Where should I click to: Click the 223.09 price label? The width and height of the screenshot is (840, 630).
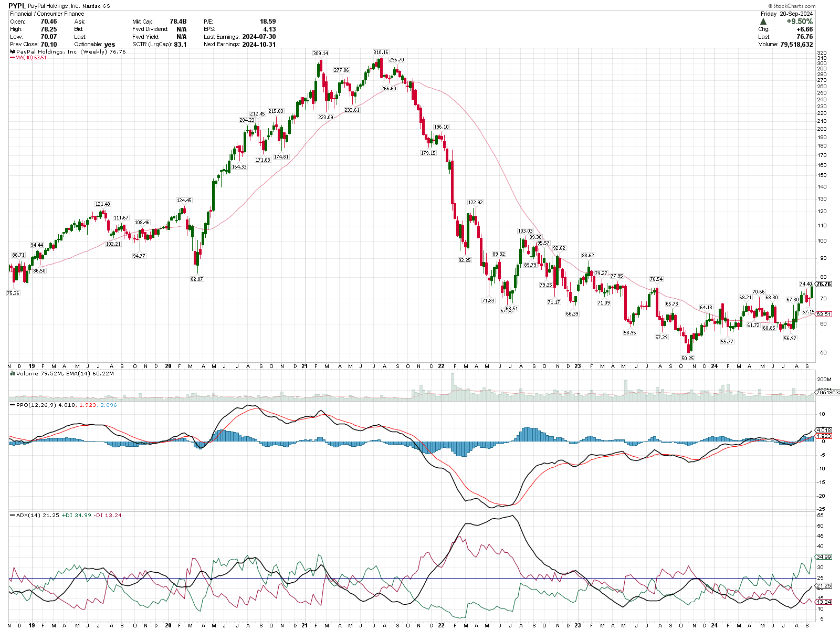pos(325,118)
